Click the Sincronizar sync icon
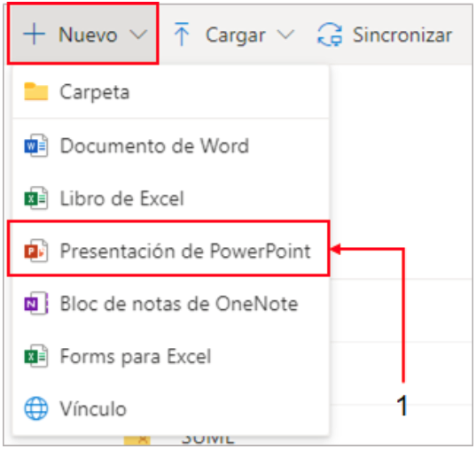476x449 pixels. click(x=330, y=35)
